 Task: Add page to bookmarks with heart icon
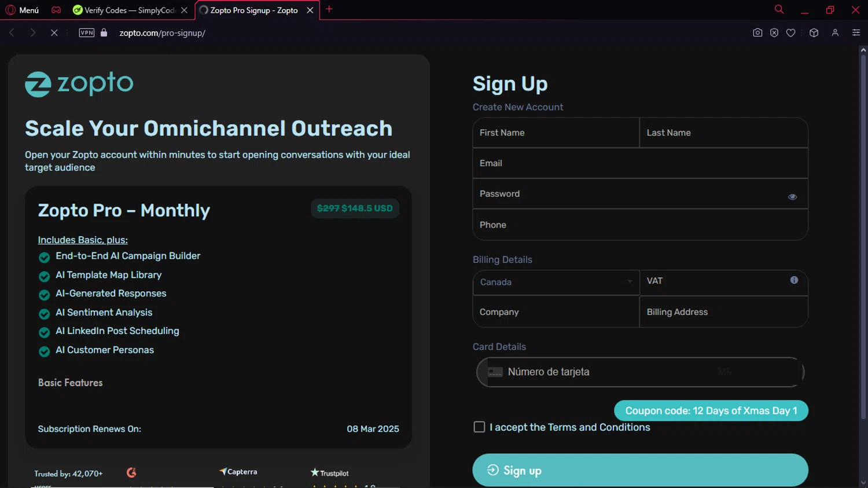coord(791,33)
